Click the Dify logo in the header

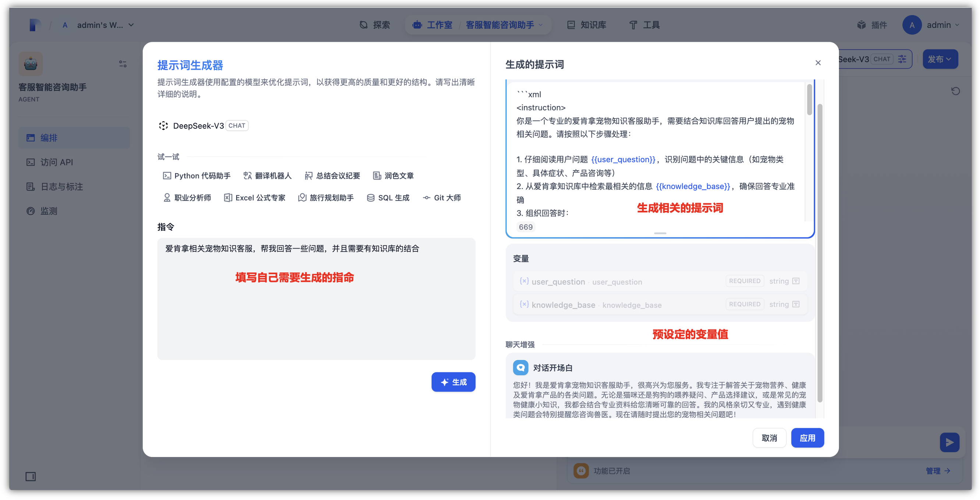[35, 25]
